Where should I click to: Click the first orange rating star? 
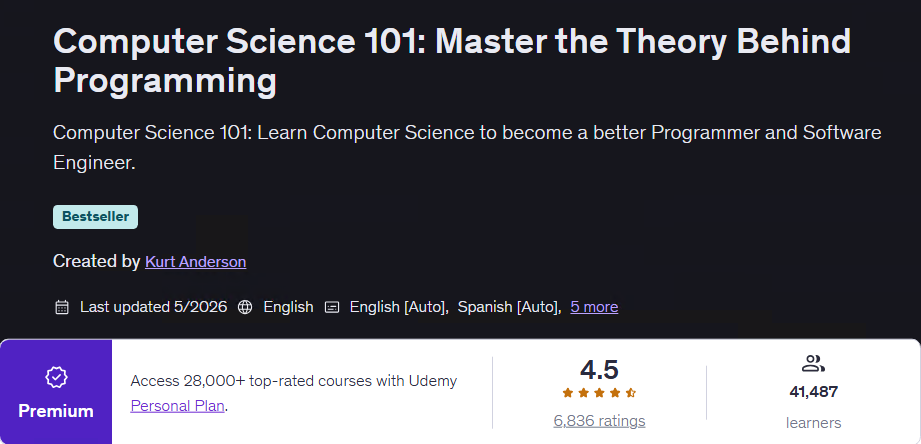click(x=568, y=393)
